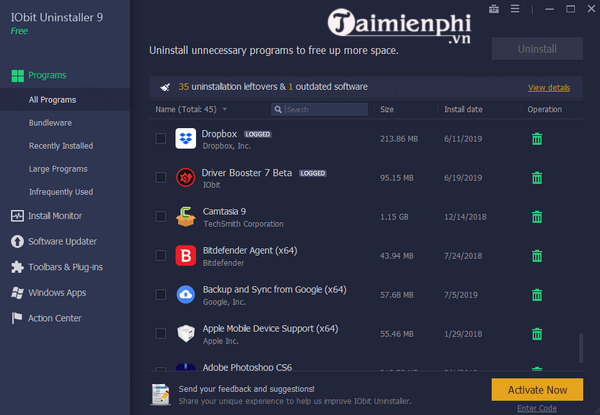Image resolution: width=600 pixels, height=415 pixels.
Task: Click the Software Updater arrow icon
Action: 17,241
